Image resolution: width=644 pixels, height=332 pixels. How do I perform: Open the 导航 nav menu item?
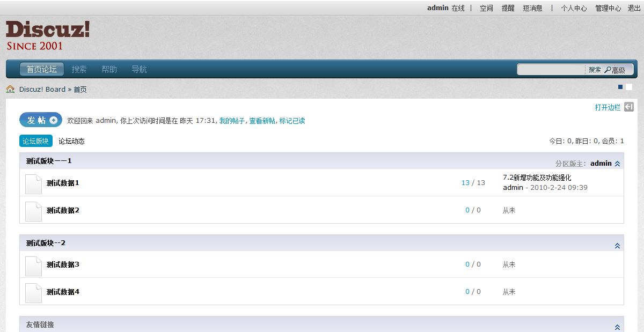click(x=140, y=69)
